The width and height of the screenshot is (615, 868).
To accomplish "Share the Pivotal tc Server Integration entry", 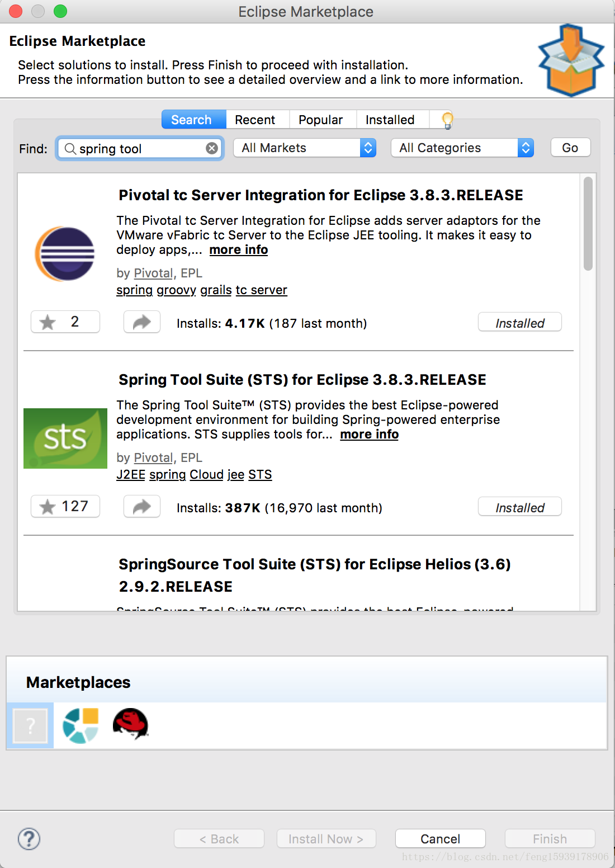I will click(142, 322).
